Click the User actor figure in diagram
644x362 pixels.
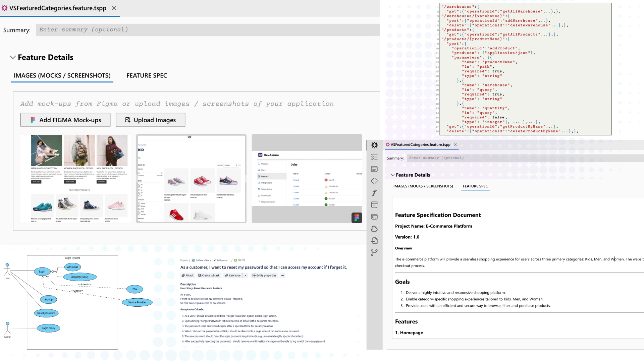(x=7, y=269)
